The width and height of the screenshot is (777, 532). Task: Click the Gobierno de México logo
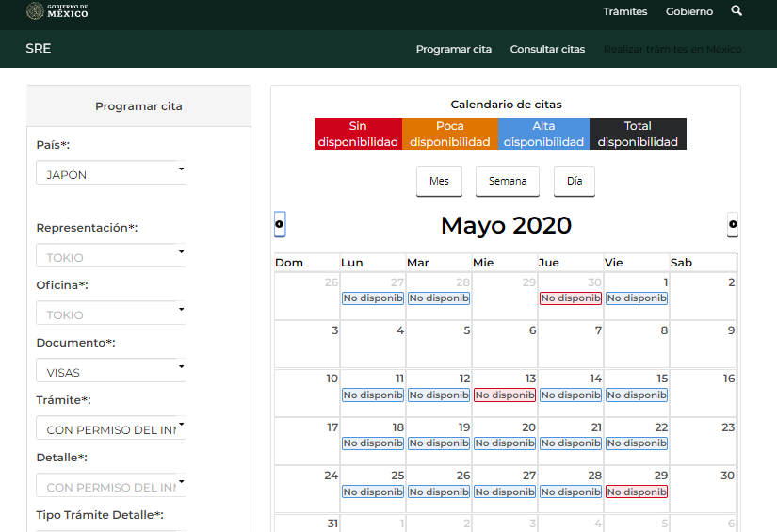click(x=57, y=11)
